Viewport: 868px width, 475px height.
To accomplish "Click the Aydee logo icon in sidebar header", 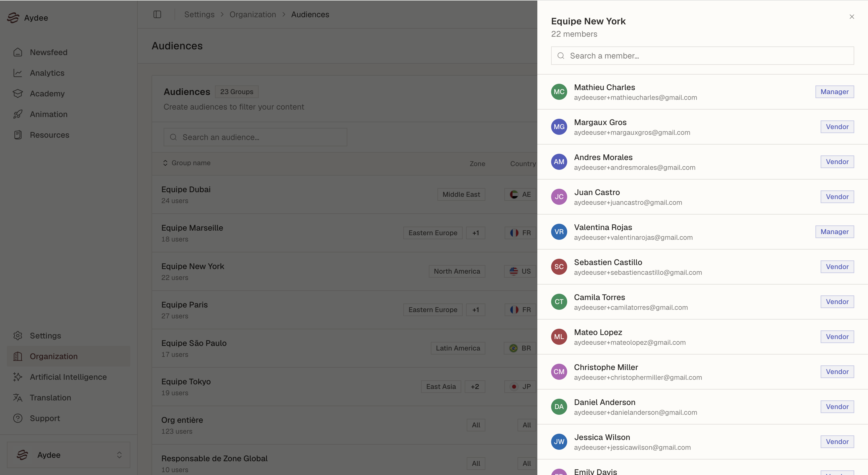I will (13, 17).
